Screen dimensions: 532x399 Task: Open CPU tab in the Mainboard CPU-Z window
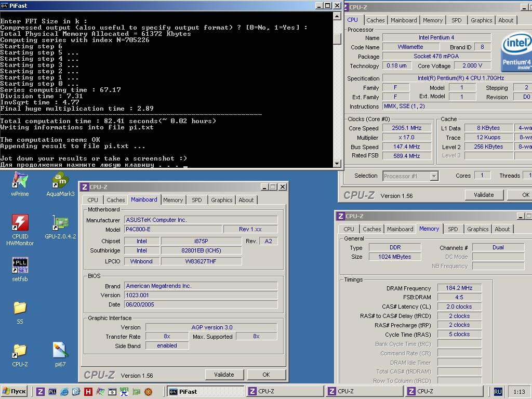(x=92, y=200)
